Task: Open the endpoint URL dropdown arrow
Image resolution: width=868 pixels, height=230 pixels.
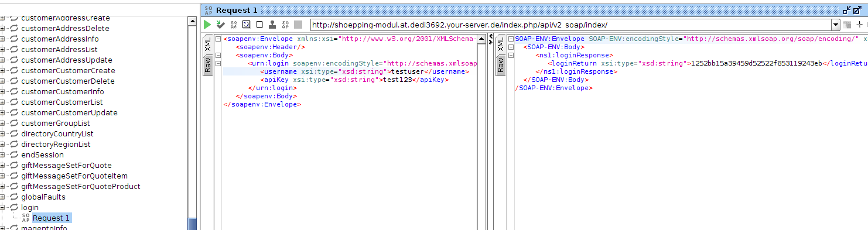Action: (x=836, y=25)
